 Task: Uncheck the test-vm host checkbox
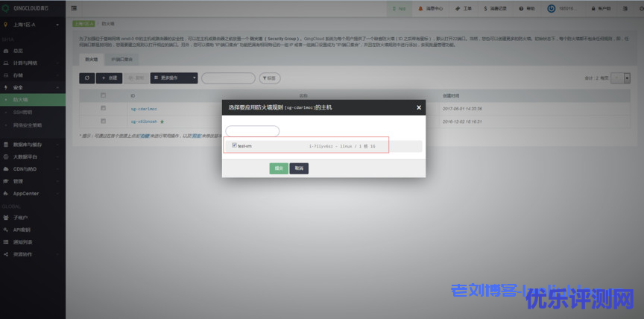click(x=234, y=145)
